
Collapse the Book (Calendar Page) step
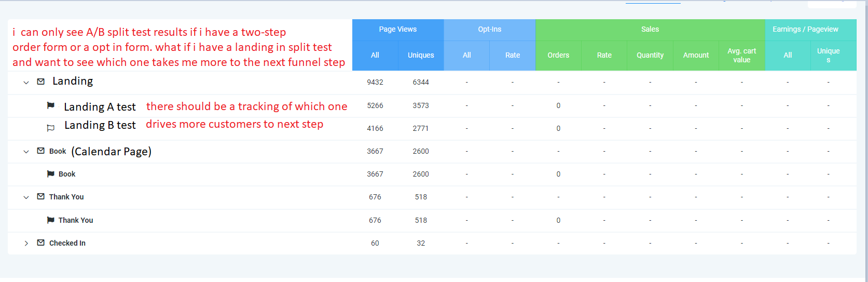(26, 152)
